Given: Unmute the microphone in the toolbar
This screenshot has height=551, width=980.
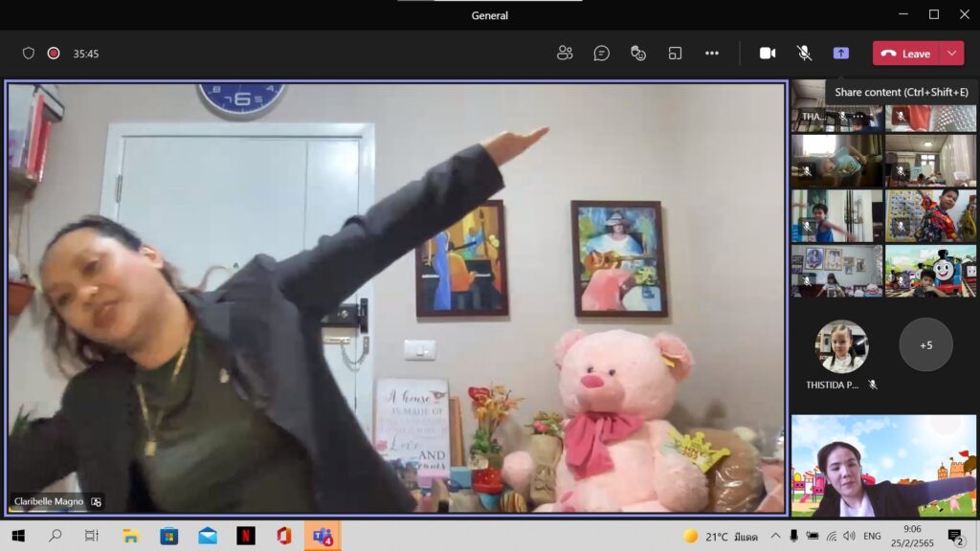Looking at the screenshot, I should [x=805, y=54].
